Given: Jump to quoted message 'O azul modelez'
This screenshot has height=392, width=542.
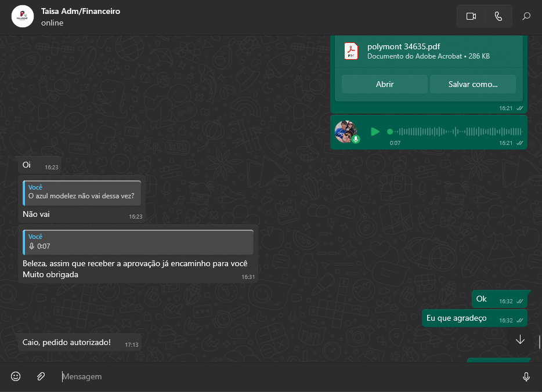Looking at the screenshot, I should coord(82,192).
